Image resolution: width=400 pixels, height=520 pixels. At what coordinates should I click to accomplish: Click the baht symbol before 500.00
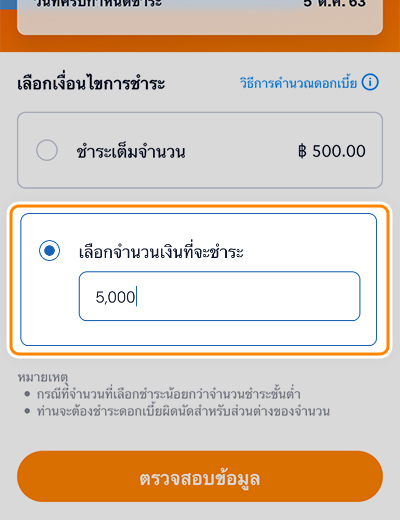tap(302, 151)
